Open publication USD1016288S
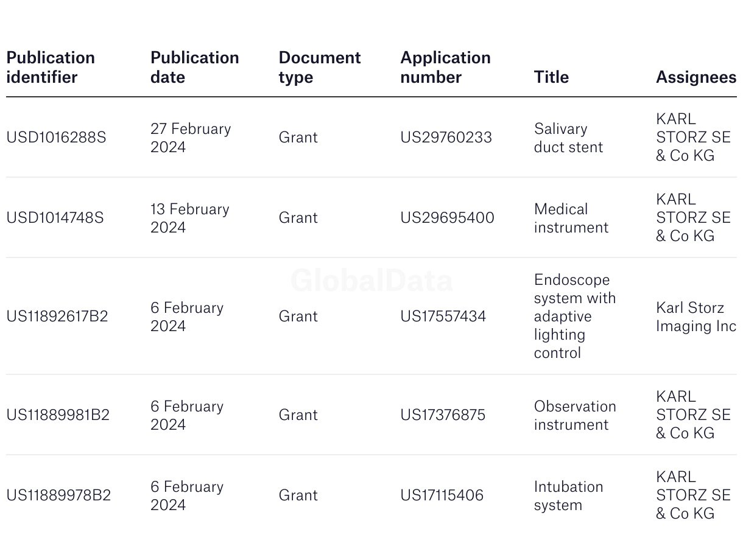The width and height of the screenshot is (743, 560). point(56,137)
